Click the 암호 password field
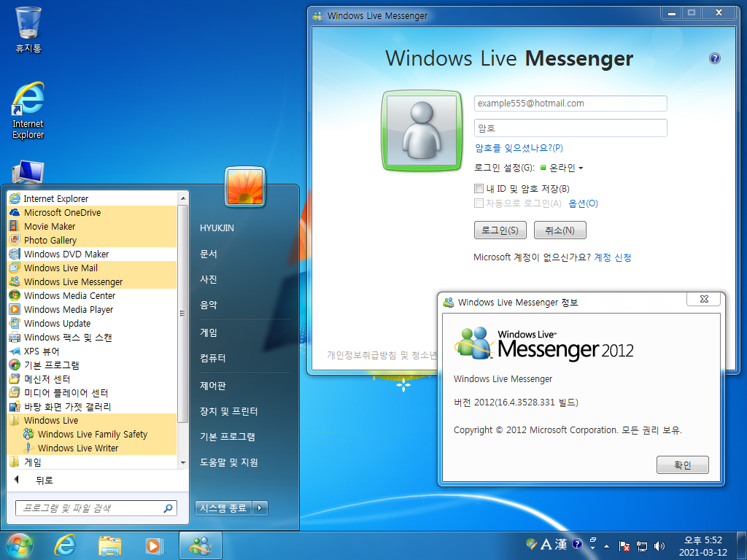747x560 pixels. 570,128
